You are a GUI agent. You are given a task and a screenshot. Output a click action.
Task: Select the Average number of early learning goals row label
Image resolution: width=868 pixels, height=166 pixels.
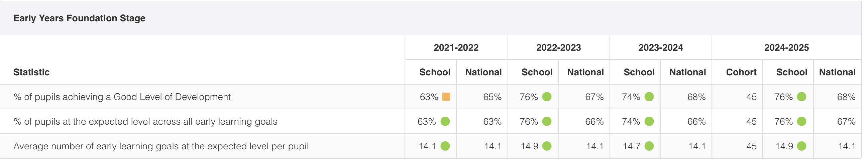click(161, 146)
